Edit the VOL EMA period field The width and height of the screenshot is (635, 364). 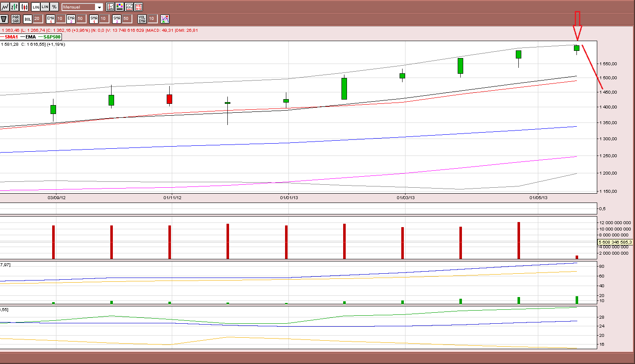(x=152, y=19)
